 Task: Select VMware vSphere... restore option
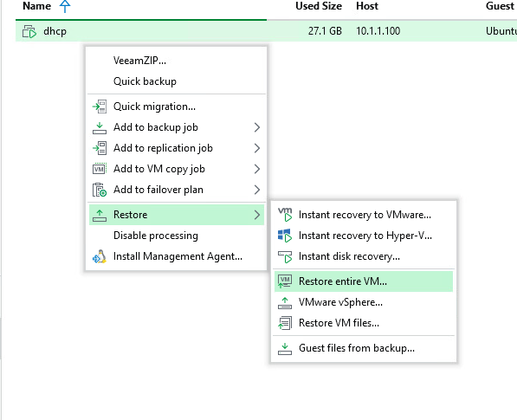pyautogui.click(x=364, y=302)
